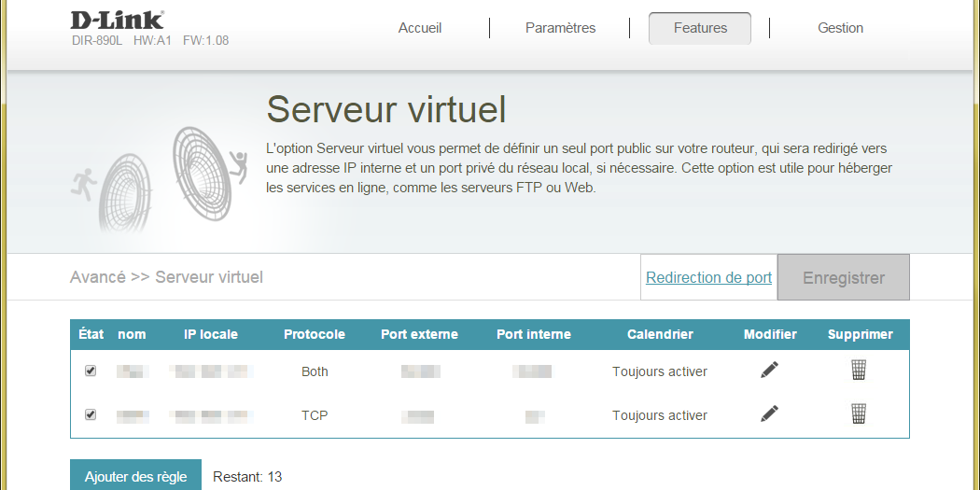Viewport: 980px width, 490px height.
Task: Go to the Gestion menu
Action: click(x=840, y=28)
